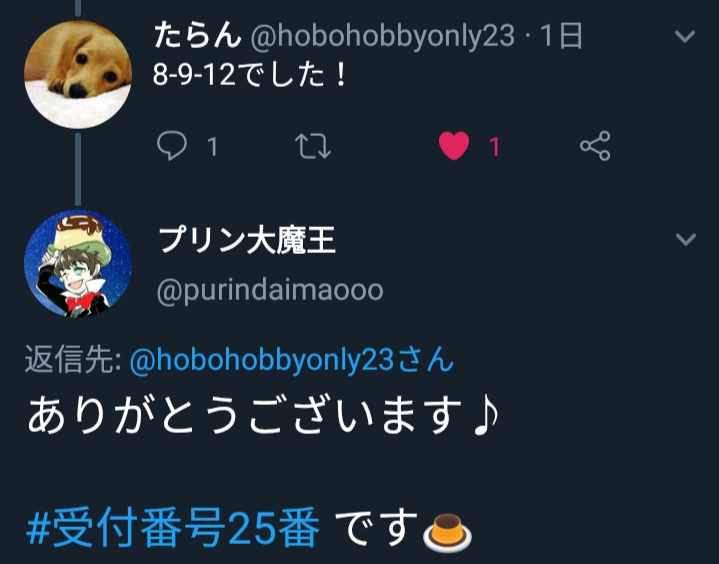Expand menu chevron on プリン大魔王's tweet

tap(686, 239)
